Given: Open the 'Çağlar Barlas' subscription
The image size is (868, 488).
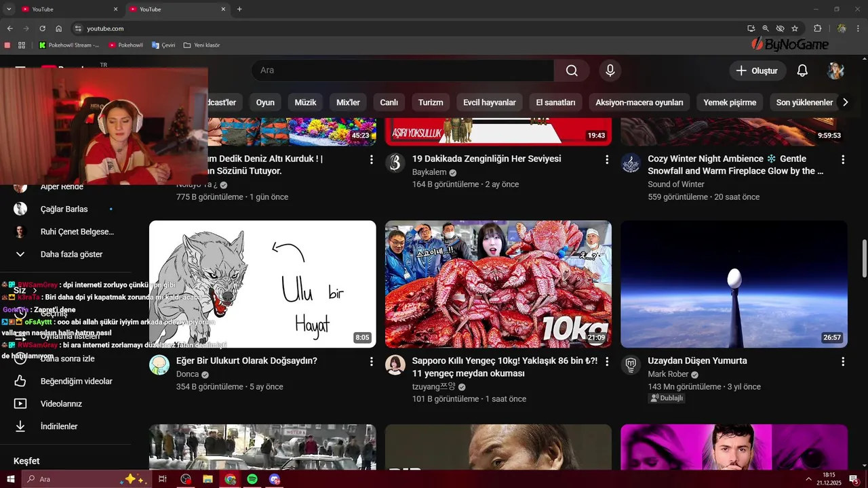Looking at the screenshot, I should (64, 209).
